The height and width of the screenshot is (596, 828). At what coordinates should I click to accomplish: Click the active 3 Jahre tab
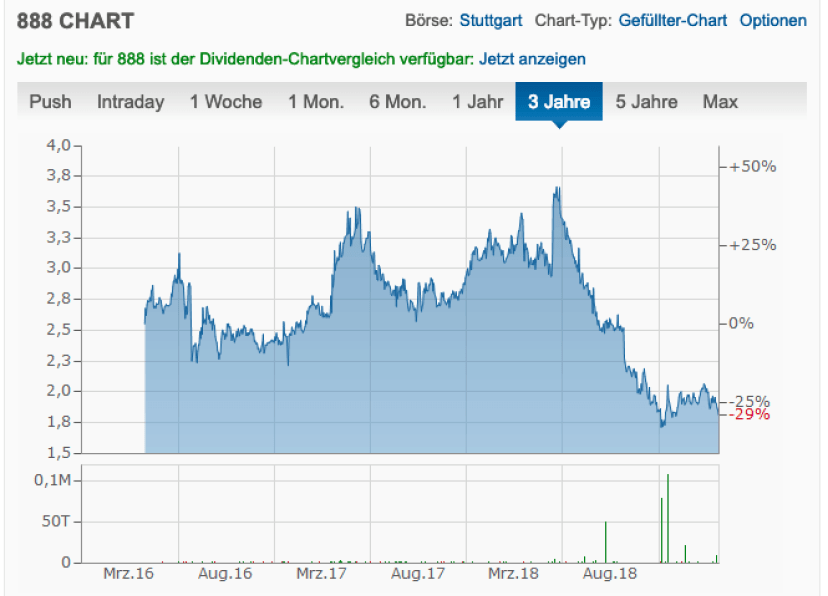558,102
